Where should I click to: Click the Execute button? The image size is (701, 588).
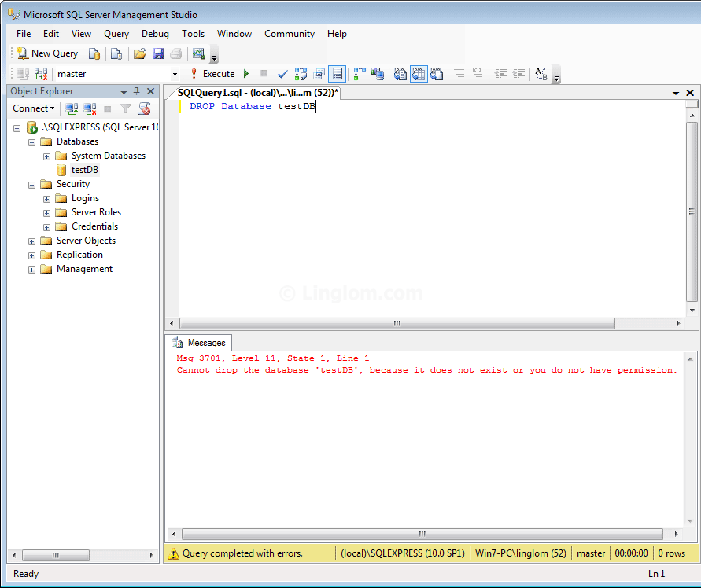click(212, 74)
